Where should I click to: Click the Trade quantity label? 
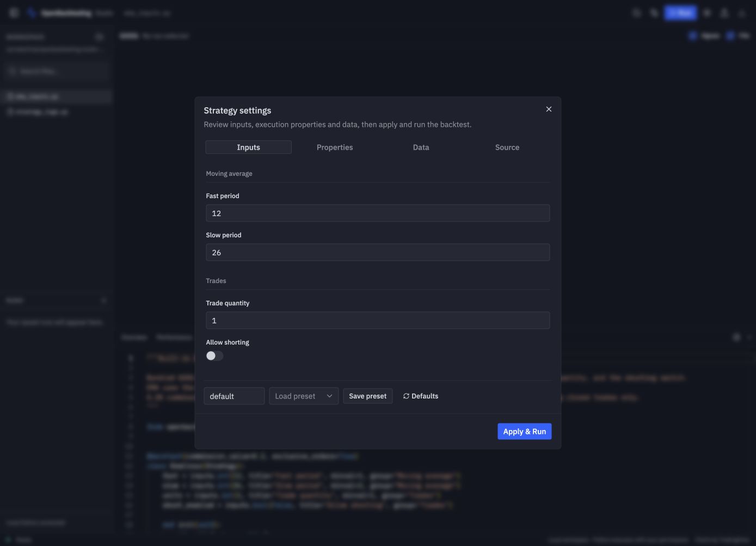[x=228, y=303]
